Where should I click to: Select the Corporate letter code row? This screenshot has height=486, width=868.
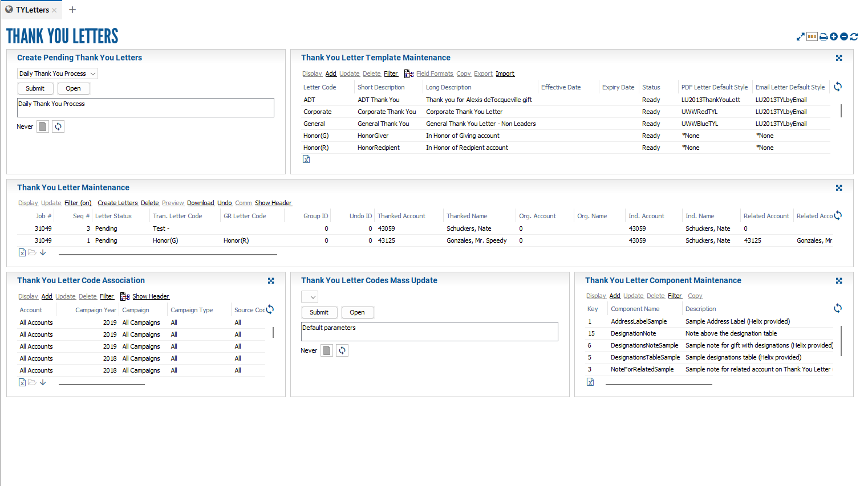coord(566,112)
